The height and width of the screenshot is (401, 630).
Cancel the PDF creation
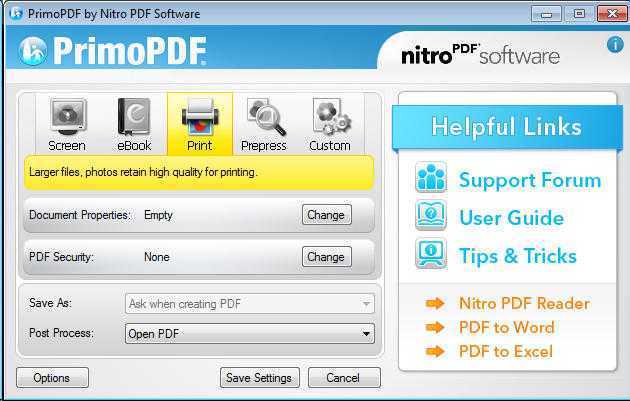coord(344,378)
